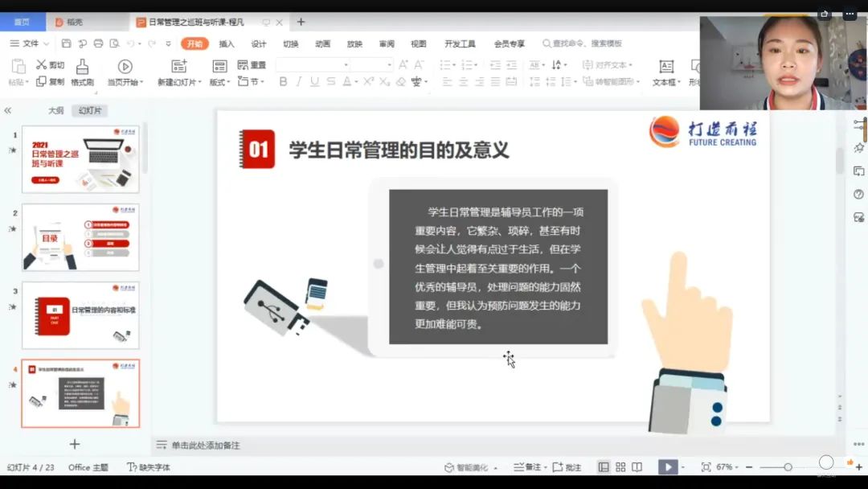Open the font name combo box
868x489 pixels.
312,65
